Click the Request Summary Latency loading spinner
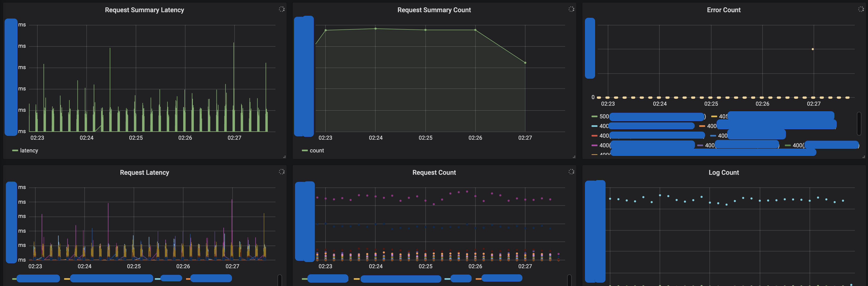Image resolution: width=868 pixels, height=286 pixels. pyautogui.click(x=282, y=9)
